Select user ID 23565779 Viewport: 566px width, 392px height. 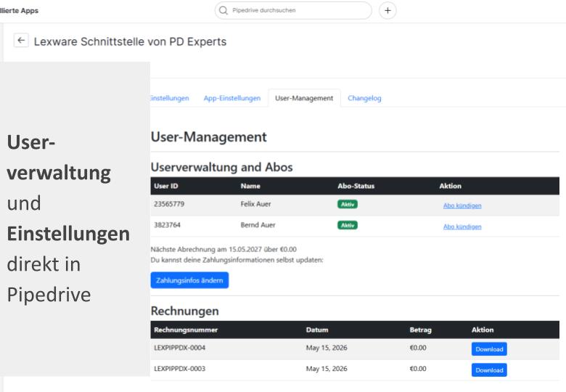tap(169, 204)
